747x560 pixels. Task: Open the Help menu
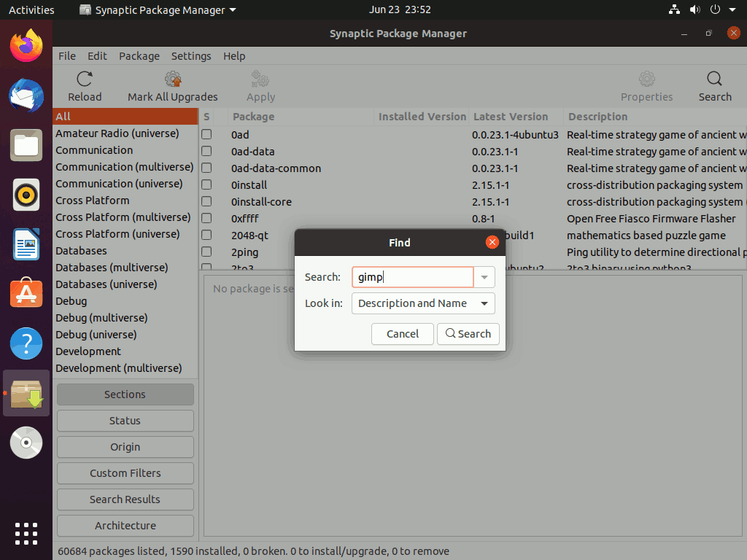click(234, 56)
